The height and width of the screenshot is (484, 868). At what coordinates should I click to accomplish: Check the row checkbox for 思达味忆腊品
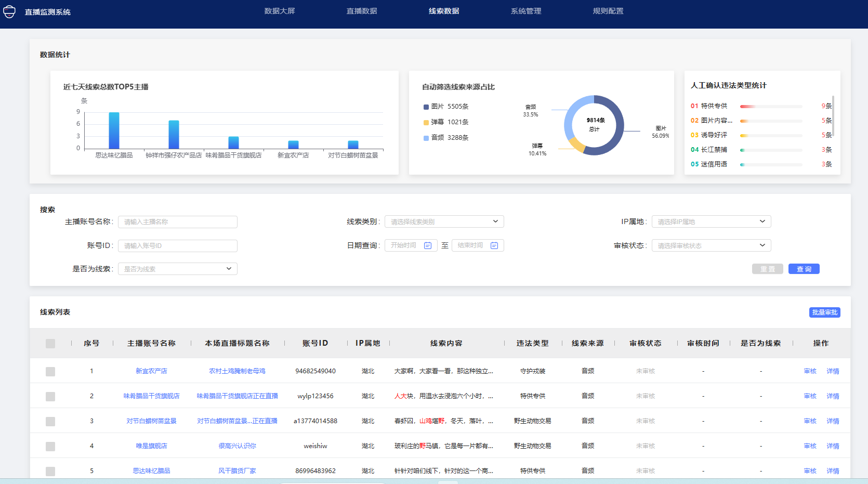click(x=50, y=472)
